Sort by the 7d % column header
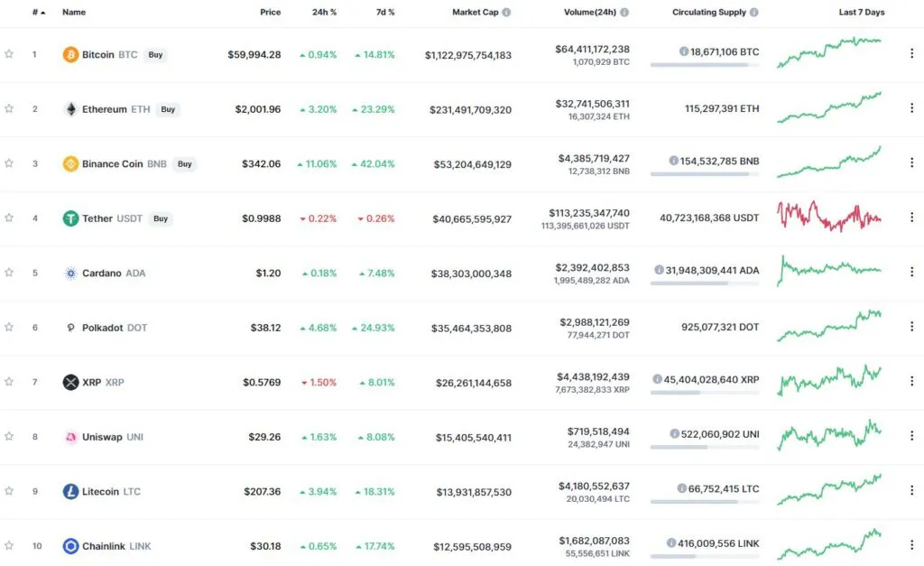924x566 pixels. [x=385, y=13]
